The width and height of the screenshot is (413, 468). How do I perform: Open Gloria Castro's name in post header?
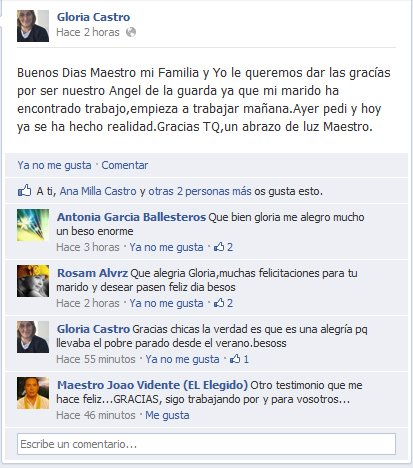pos(93,17)
